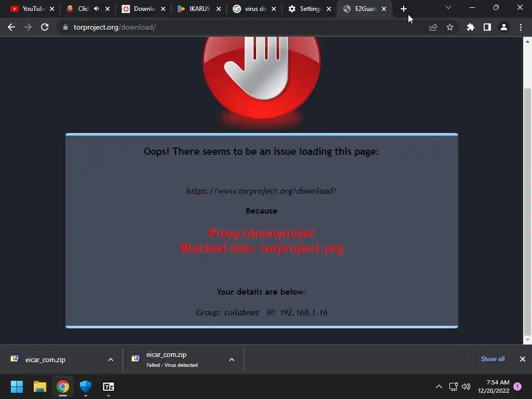Expand options for failed eicar_com.zip download
This screenshot has width=532, height=399.
point(232,360)
